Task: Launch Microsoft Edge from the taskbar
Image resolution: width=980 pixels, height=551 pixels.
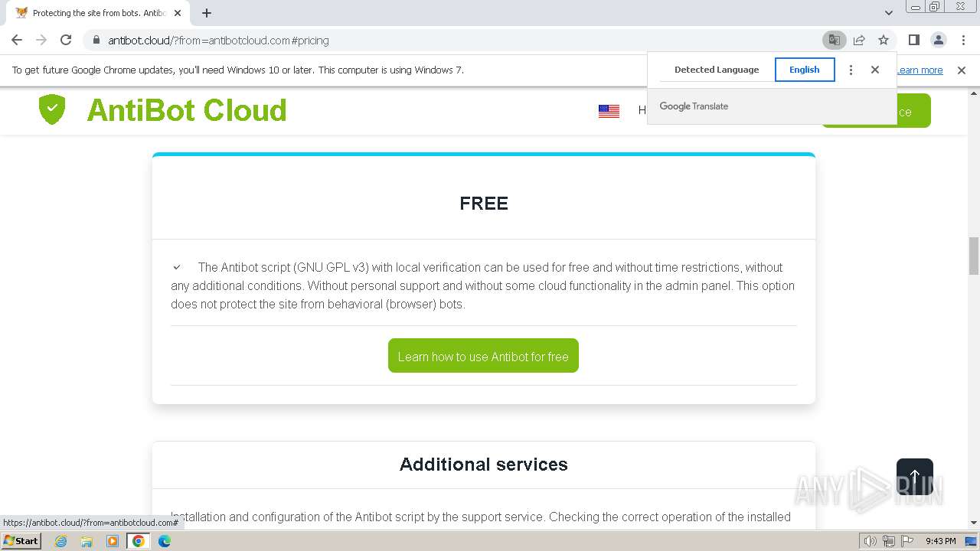Action: (165, 541)
